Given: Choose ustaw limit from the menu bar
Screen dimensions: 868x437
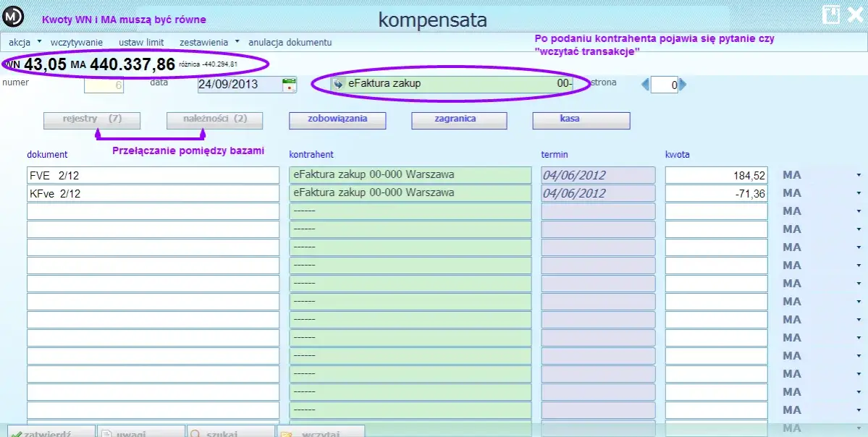Looking at the screenshot, I should tap(141, 42).
